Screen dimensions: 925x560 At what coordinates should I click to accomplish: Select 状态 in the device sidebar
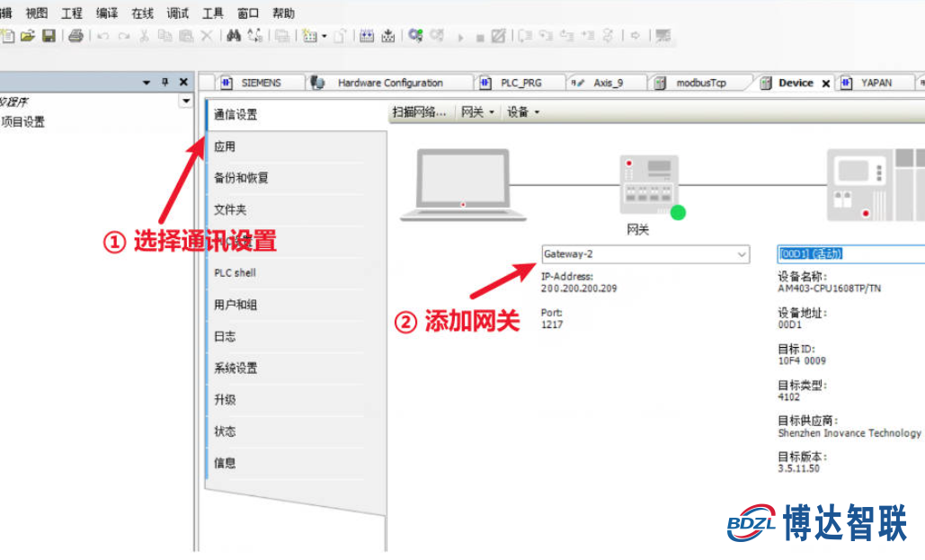coord(297,431)
